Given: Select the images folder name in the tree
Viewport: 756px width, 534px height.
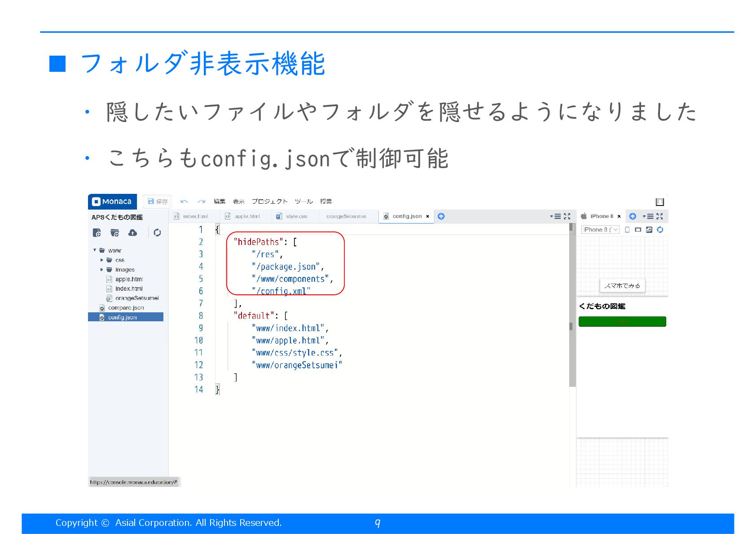Looking at the screenshot, I should (x=125, y=270).
